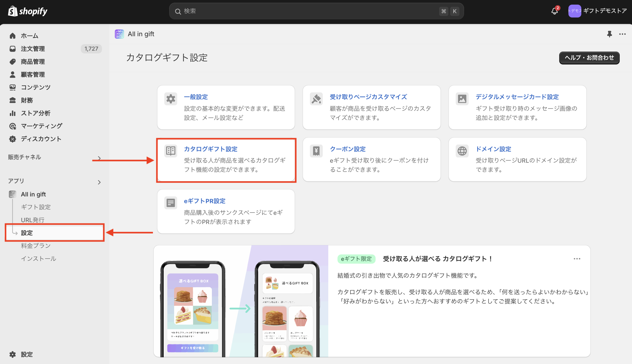Expand the 販売チャネル section chevron
632x364 pixels.
tap(99, 158)
